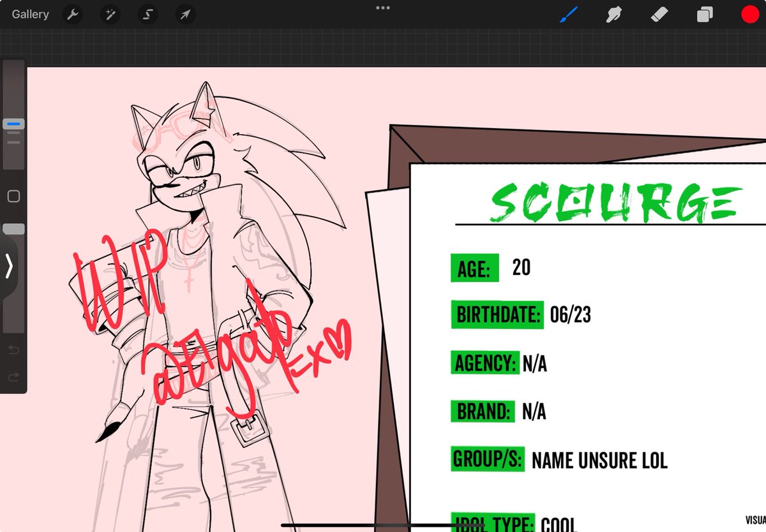The width and height of the screenshot is (766, 532).
Task: Open the Actions wrench menu
Action: 73,14
